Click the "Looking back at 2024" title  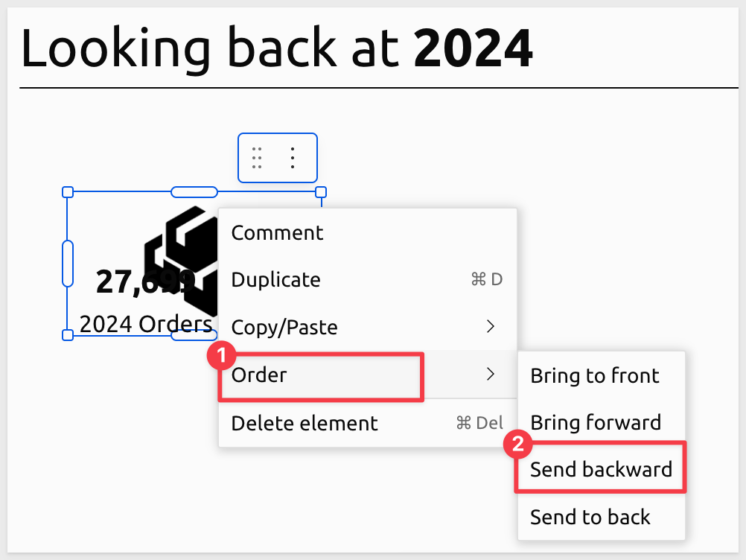coord(276,49)
